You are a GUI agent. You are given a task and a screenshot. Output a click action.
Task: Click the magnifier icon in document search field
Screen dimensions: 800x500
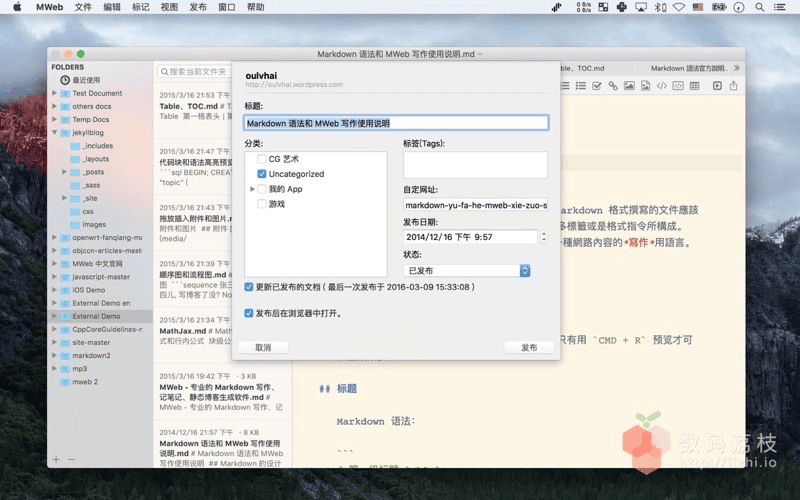coord(164,72)
